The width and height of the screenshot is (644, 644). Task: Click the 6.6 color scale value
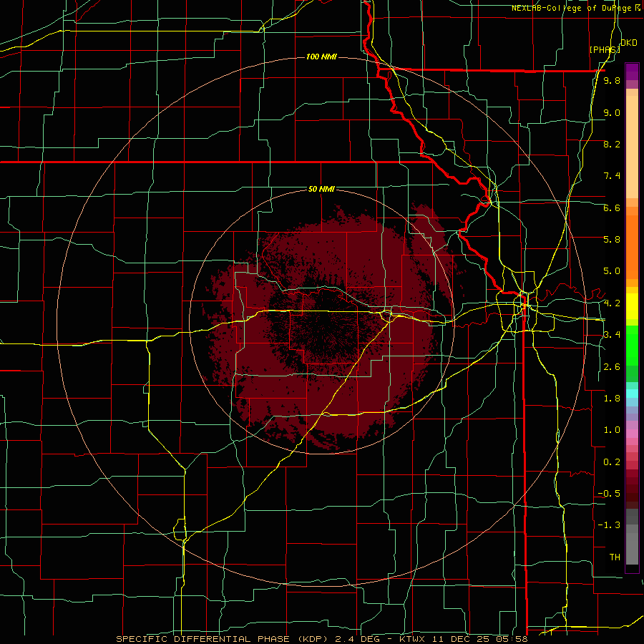[x=612, y=208]
